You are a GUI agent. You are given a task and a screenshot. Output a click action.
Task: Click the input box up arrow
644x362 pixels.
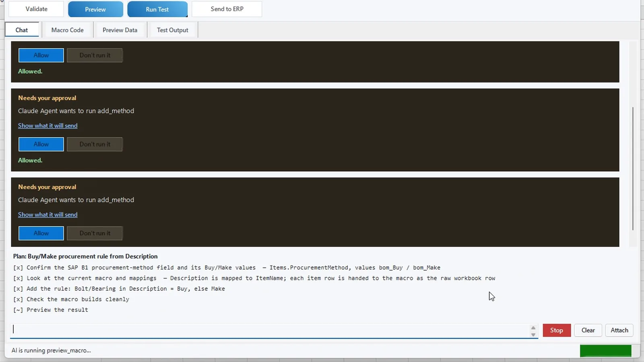(533, 327)
